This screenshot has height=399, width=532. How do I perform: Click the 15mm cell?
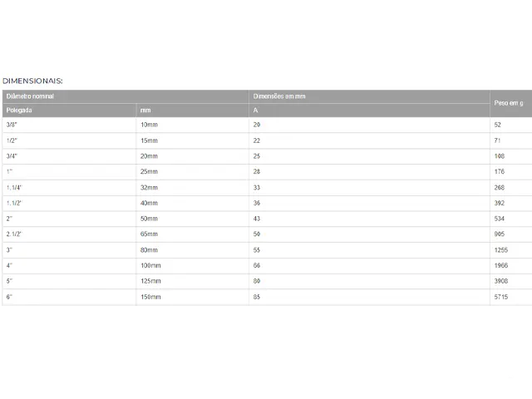192,140
